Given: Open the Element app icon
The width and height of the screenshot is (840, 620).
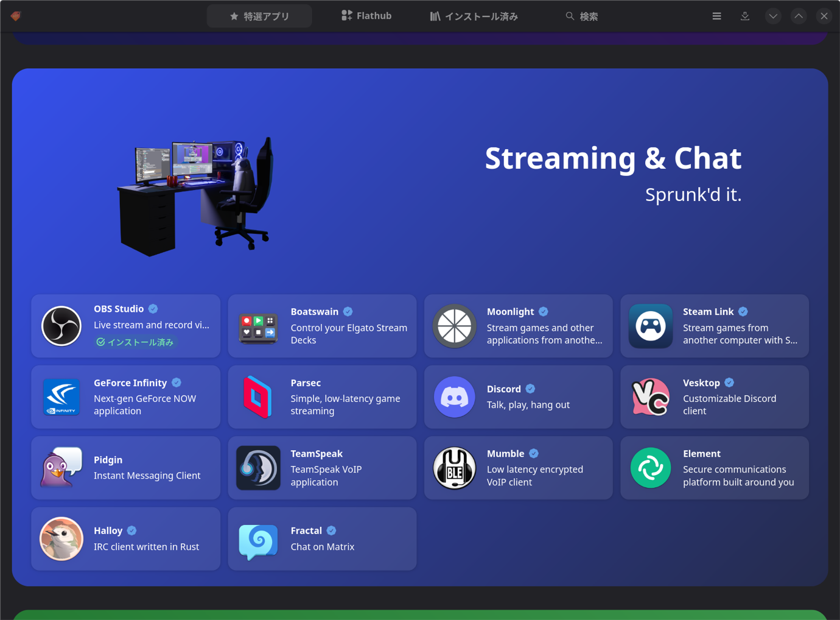Looking at the screenshot, I should (651, 468).
